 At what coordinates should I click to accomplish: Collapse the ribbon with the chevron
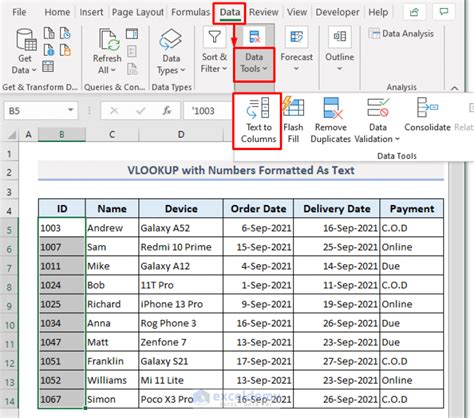[x=454, y=88]
